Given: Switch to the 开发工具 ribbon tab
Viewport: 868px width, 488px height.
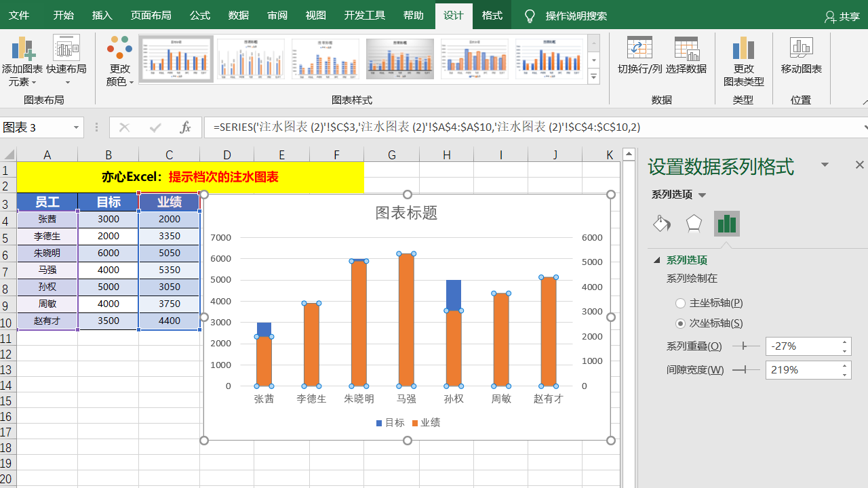Looking at the screenshot, I should [x=365, y=16].
